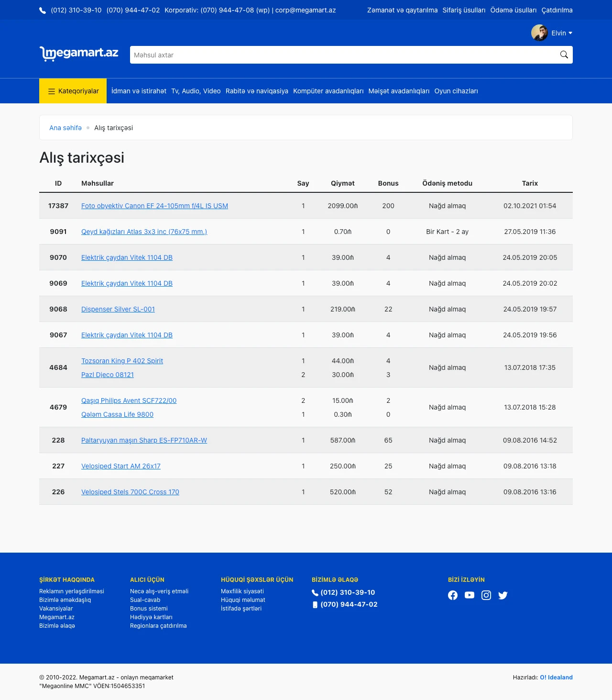Open Velosiped Start AM 26x17 product

coord(121,466)
